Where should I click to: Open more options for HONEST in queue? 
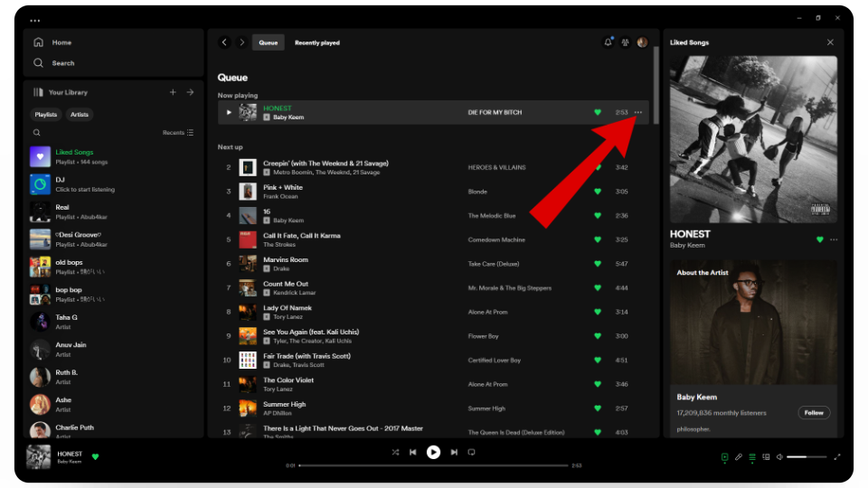point(638,112)
